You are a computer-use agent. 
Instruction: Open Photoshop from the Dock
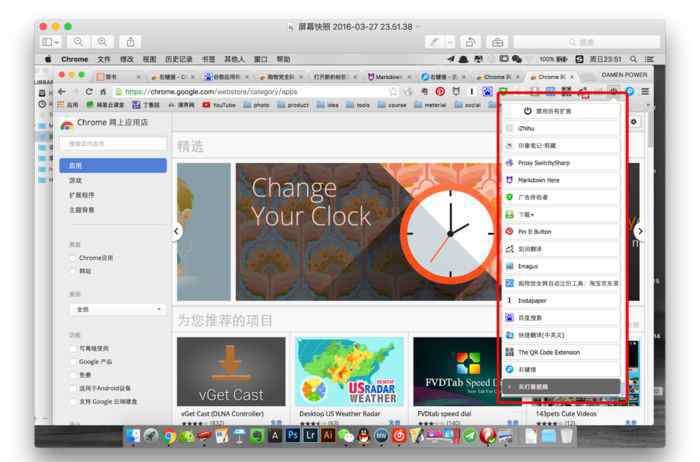(292, 435)
